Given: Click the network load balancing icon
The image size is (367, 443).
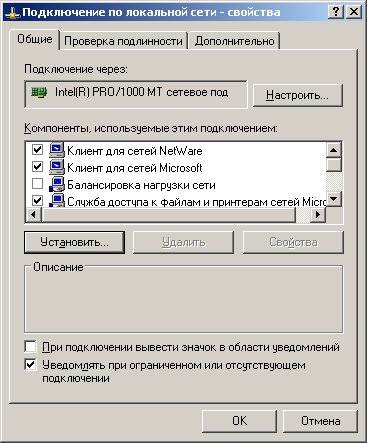Looking at the screenshot, I should click(57, 184).
